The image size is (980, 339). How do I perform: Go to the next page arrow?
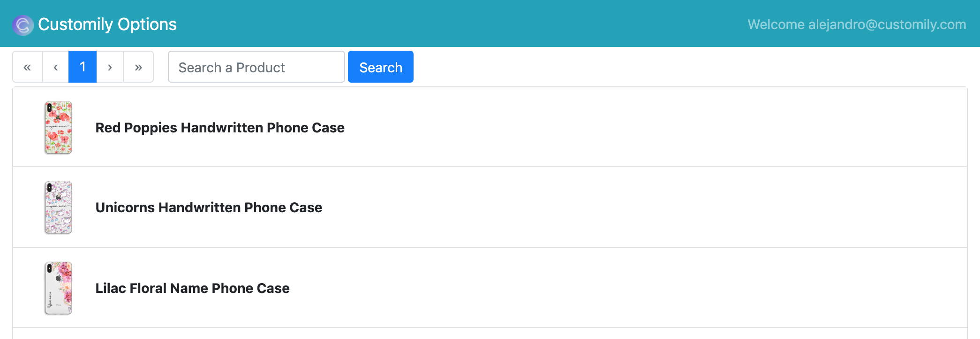coord(110,67)
